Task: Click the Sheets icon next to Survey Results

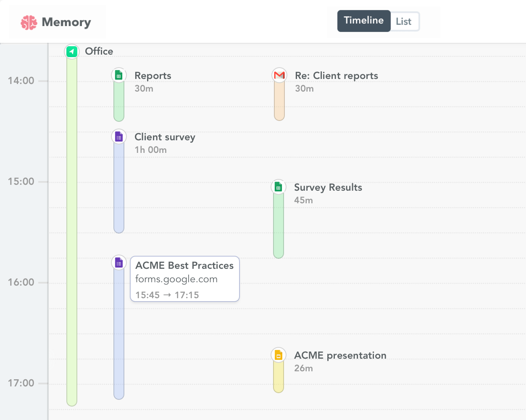Action: pos(278,186)
